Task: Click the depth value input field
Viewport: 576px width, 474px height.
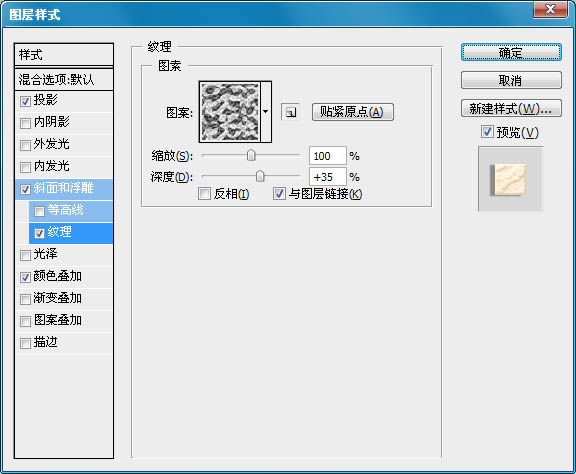Action: pos(327,177)
